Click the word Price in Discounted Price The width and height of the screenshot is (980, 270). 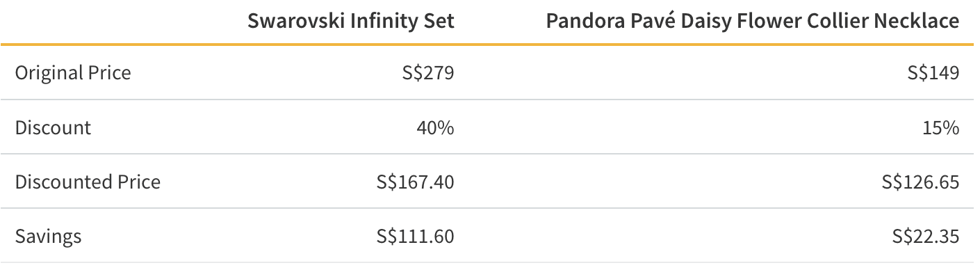136,182
